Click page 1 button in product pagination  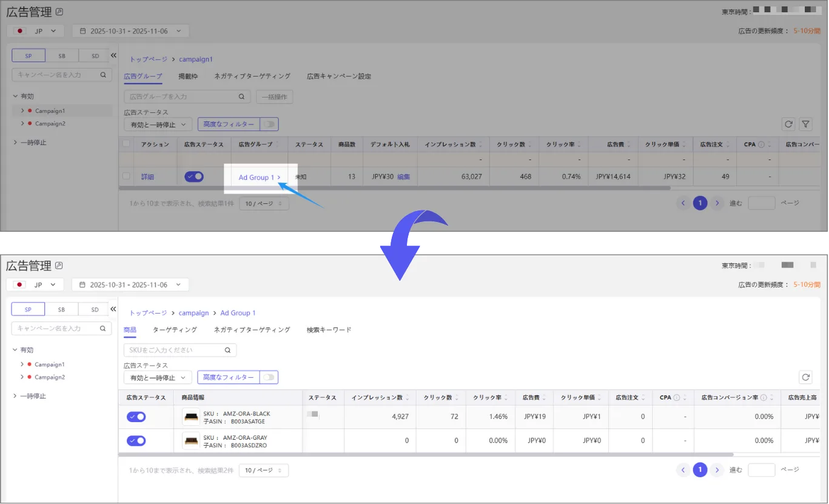point(700,469)
